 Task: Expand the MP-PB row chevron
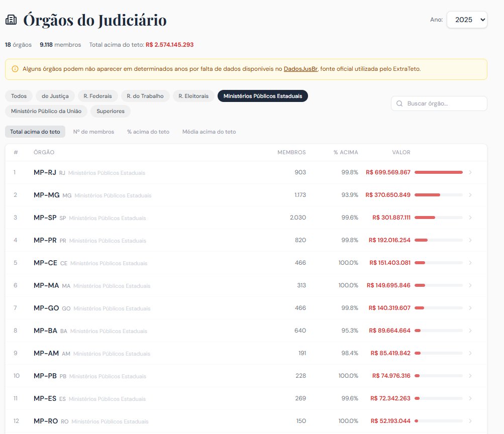(x=470, y=376)
